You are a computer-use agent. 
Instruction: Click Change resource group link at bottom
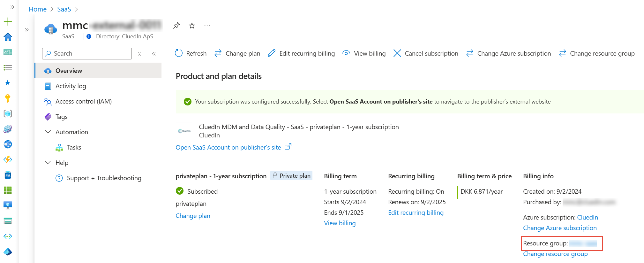(x=555, y=254)
